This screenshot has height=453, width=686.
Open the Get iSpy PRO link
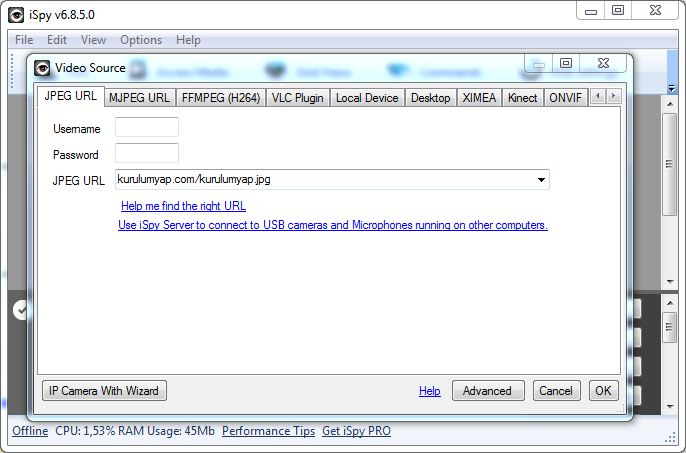coord(356,431)
